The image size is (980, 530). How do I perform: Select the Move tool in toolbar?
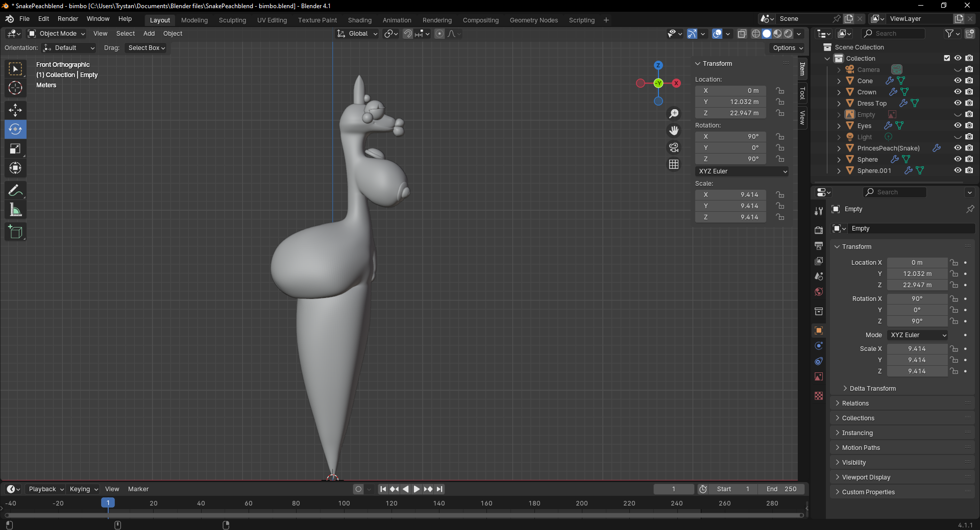tap(15, 110)
